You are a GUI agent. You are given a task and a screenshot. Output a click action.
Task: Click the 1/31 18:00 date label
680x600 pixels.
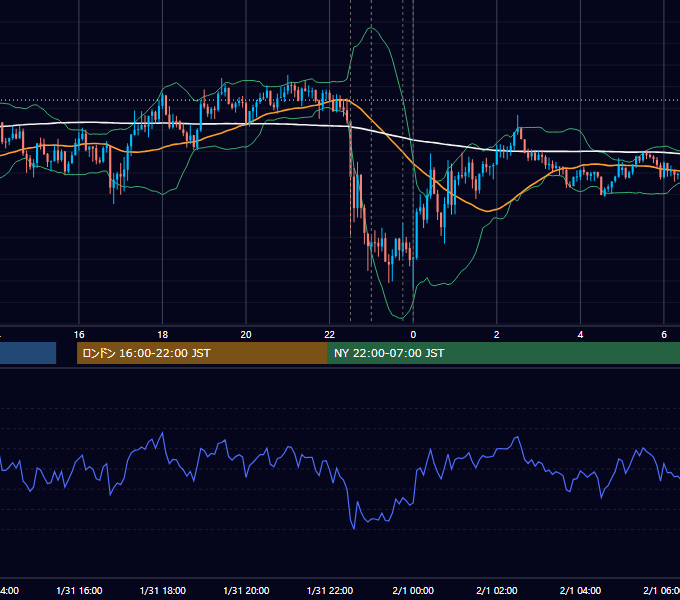point(163,591)
